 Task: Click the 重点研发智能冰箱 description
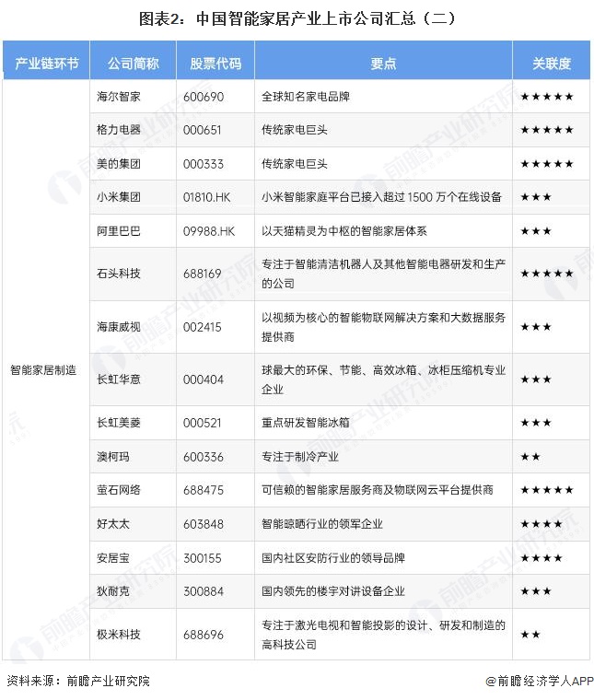click(x=306, y=423)
